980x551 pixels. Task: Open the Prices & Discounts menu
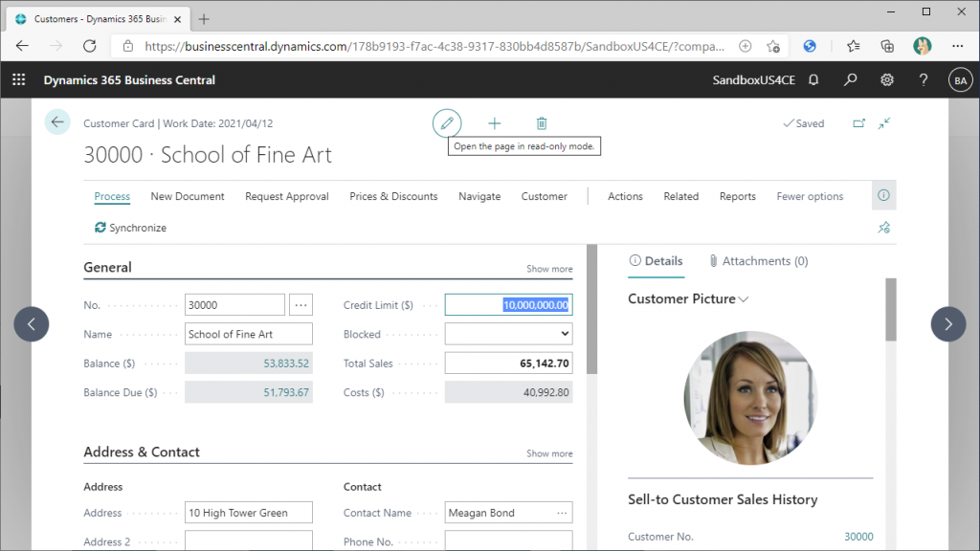click(393, 196)
